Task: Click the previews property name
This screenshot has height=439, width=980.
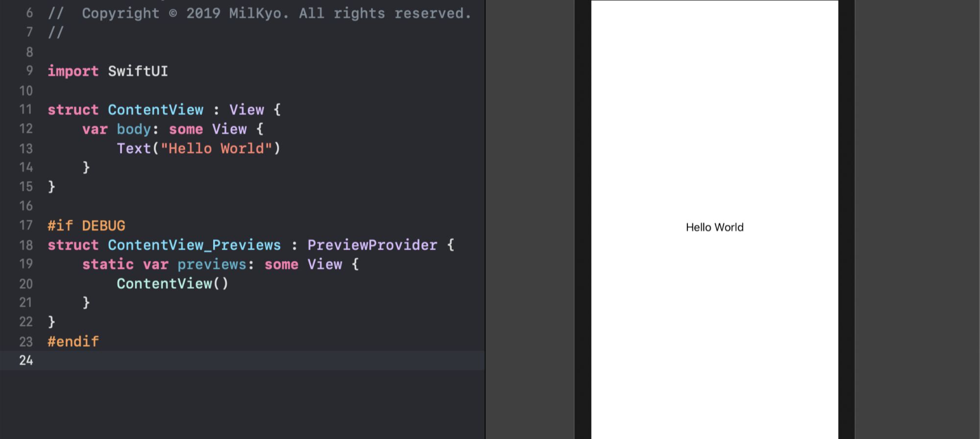Action: (x=212, y=264)
